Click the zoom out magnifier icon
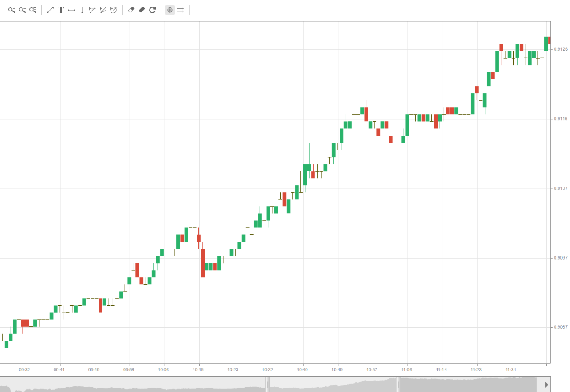The height and width of the screenshot is (392, 570). pyautogui.click(x=22, y=10)
